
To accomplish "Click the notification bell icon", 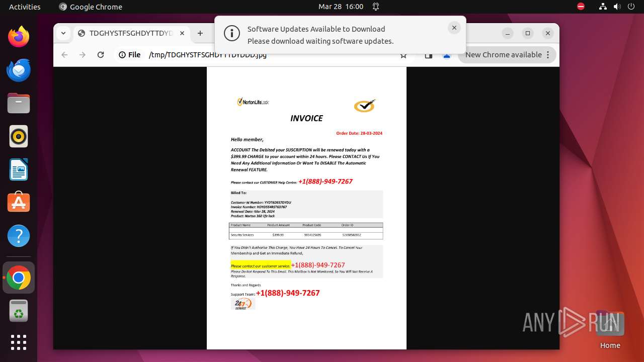I will click(376, 7).
